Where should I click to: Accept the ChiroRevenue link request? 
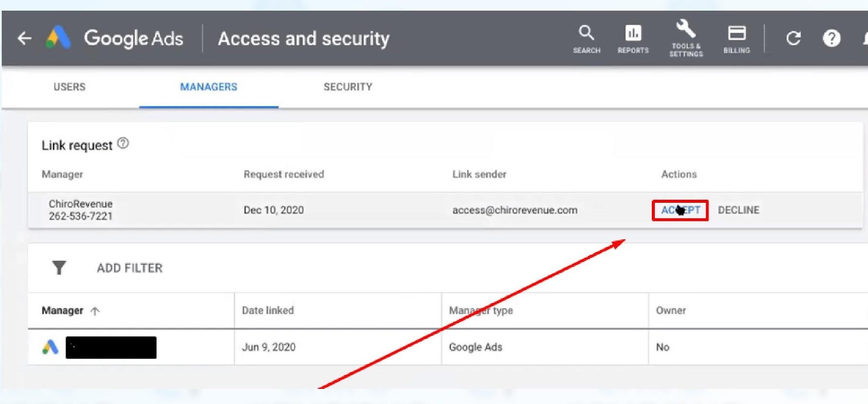pyautogui.click(x=680, y=210)
